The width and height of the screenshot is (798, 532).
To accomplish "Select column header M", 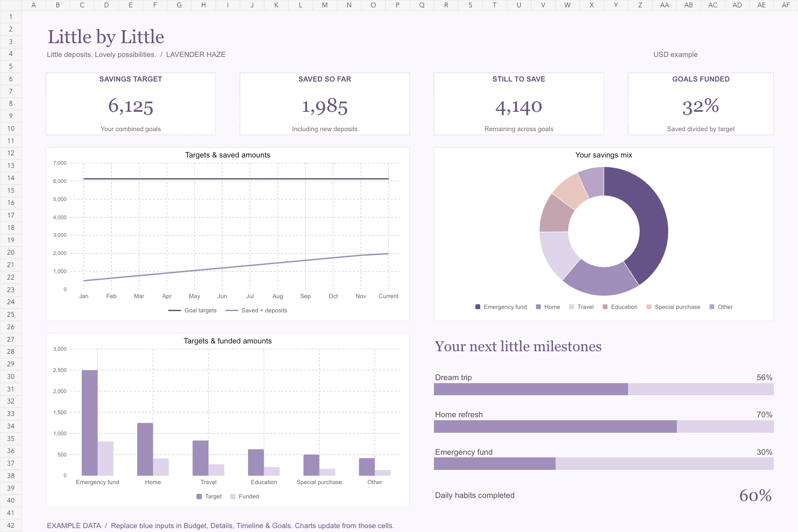I will [325, 5].
